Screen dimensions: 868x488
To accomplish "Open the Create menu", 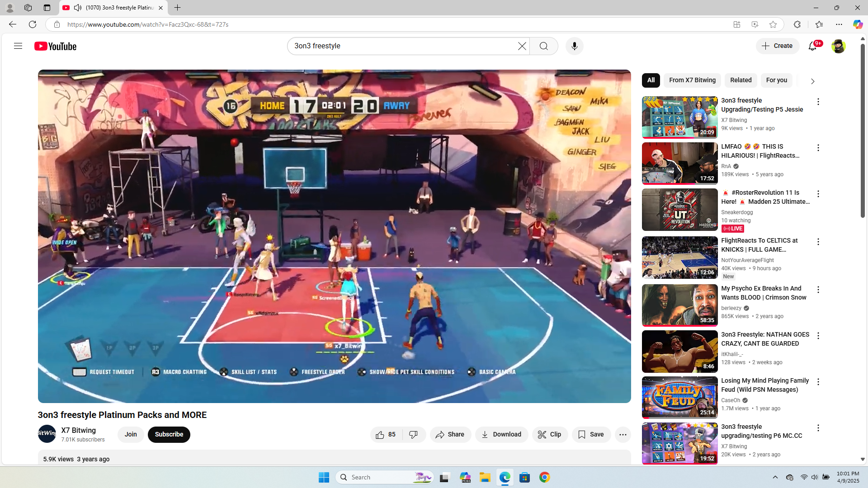I will [778, 46].
